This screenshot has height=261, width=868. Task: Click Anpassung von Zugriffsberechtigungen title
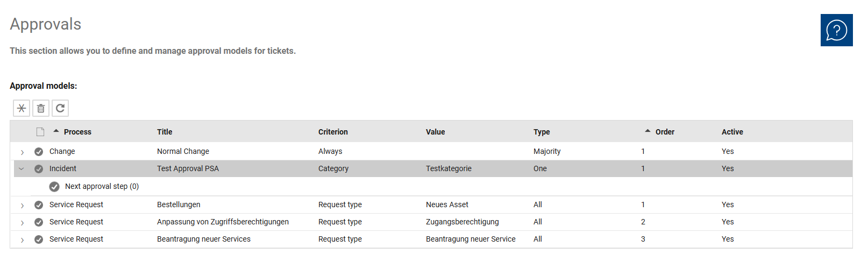(x=223, y=222)
